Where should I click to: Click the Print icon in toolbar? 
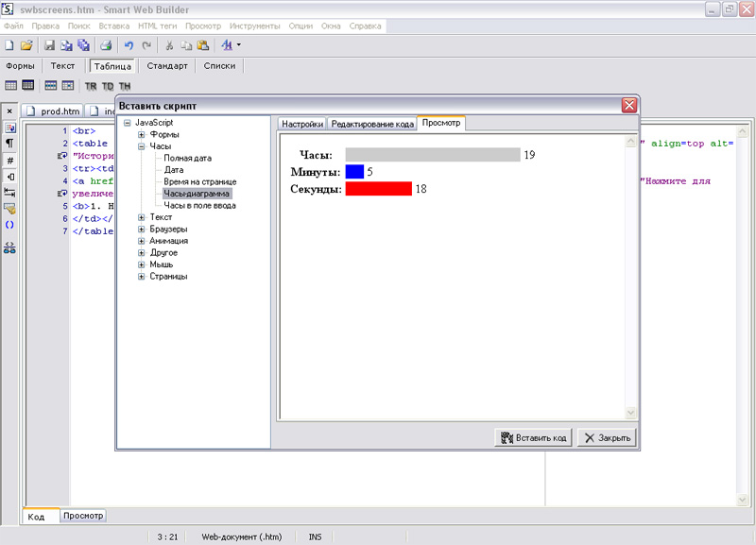point(107,44)
